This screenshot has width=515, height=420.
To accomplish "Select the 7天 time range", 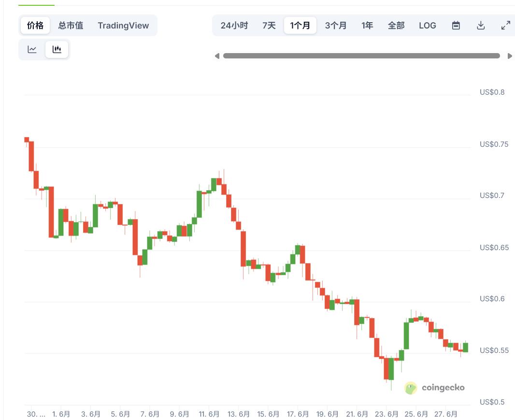I will [x=269, y=26].
